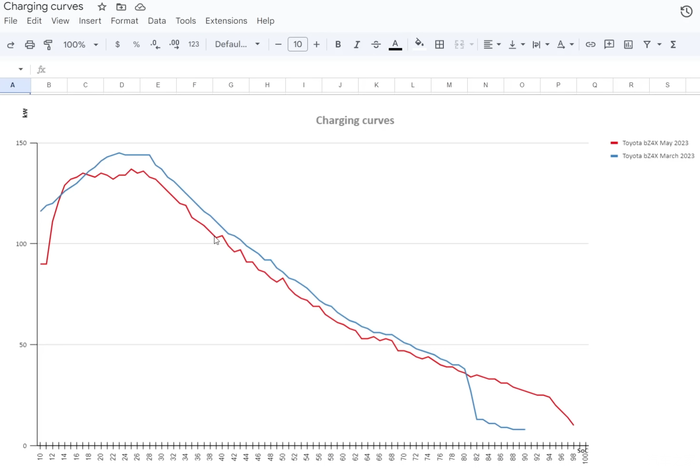Click the print icon

point(30,44)
